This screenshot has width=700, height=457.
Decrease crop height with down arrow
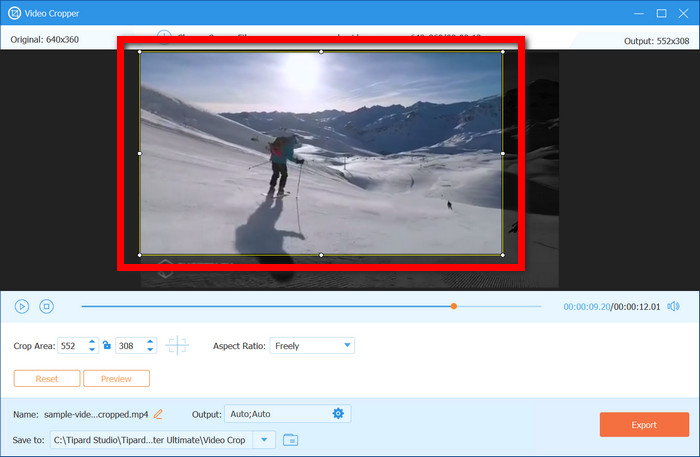[150, 349]
